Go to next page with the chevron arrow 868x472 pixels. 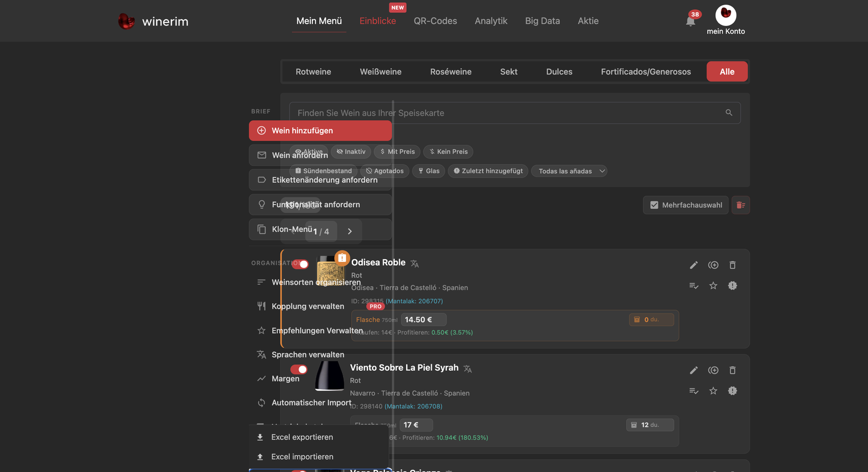(x=350, y=231)
